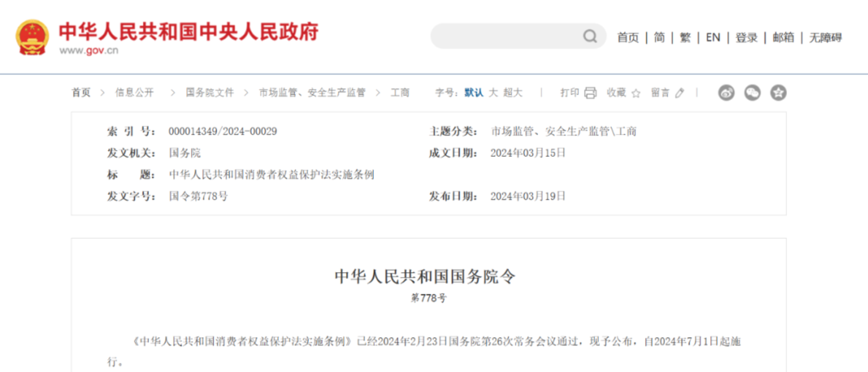Open the 邮箱 link
Screen dimensions: 868x372
click(783, 38)
